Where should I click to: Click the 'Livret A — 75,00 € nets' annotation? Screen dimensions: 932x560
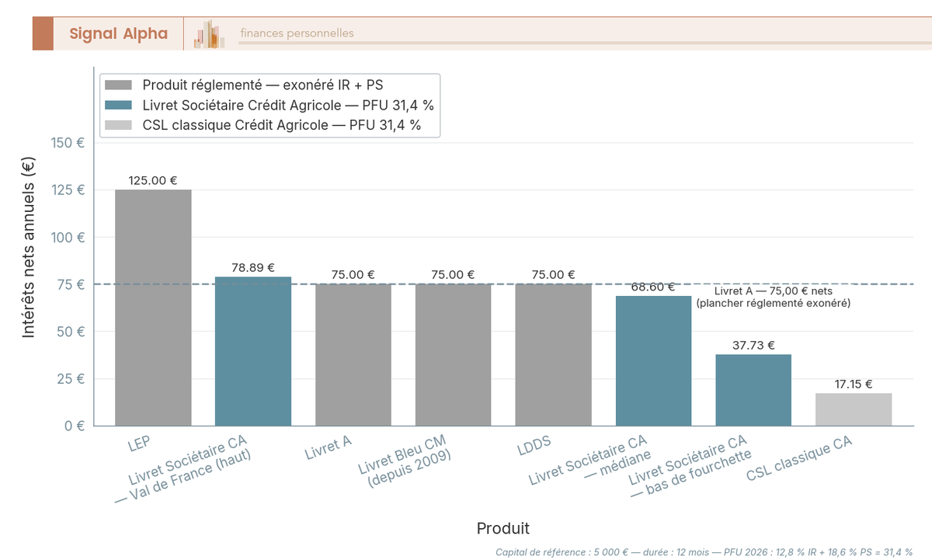pos(773,291)
